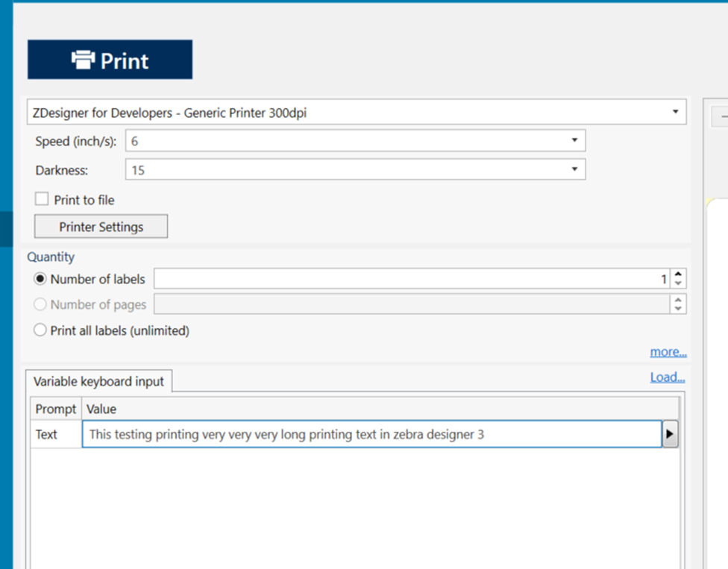The height and width of the screenshot is (569, 728).
Task: Open the printer selection combo box
Action: coord(351,111)
